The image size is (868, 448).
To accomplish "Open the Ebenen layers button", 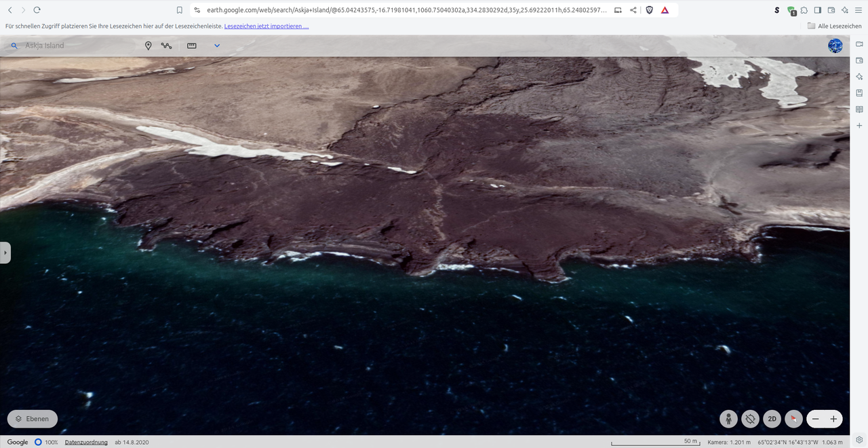I will pyautogui.click(x=33, y=419).
